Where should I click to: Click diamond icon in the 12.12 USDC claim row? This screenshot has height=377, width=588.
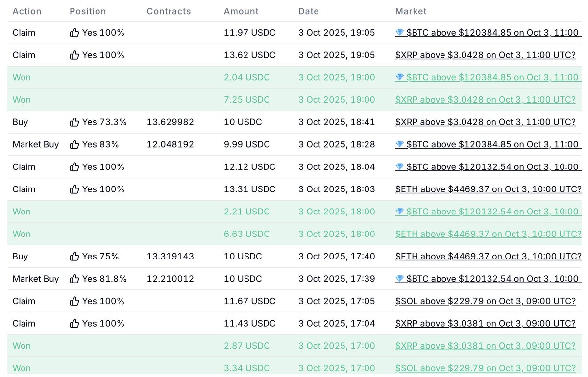coord(400,167)
